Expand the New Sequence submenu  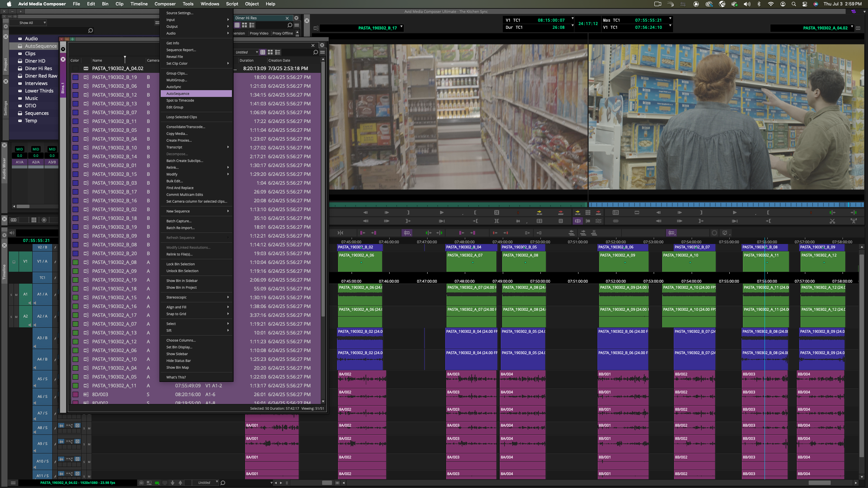pos(196,211)
